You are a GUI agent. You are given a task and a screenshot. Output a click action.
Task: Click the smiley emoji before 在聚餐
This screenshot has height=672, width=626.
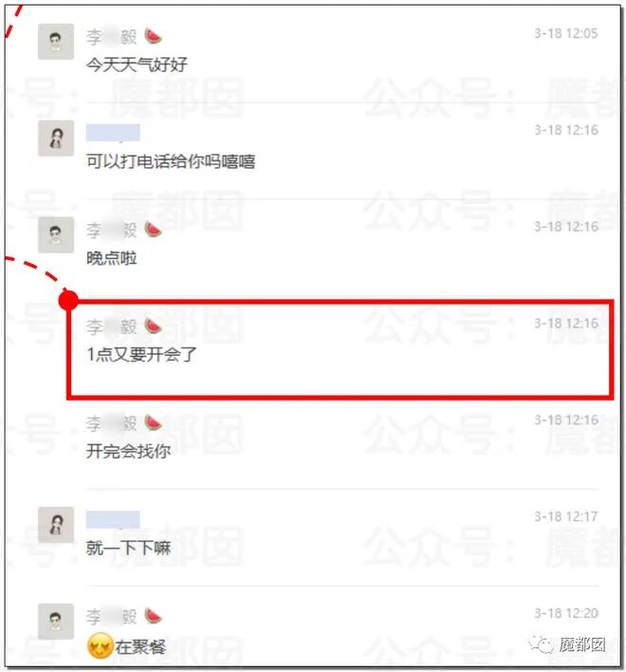(101, 646)
